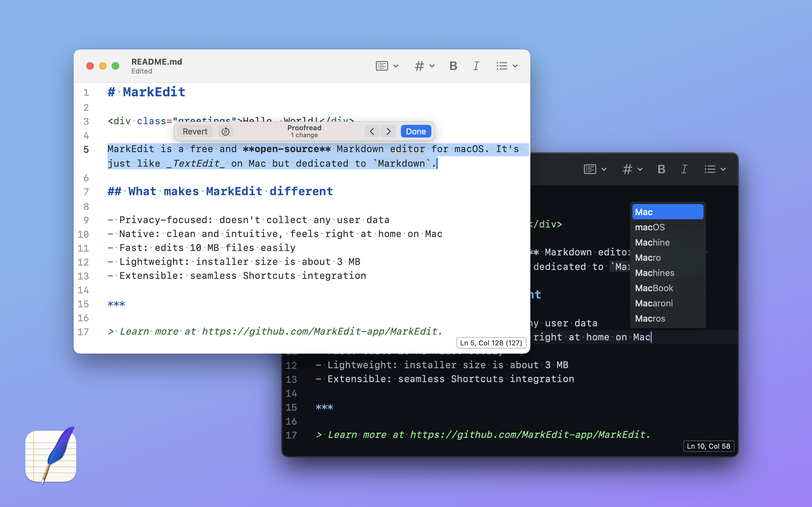Click the show original icon next to Revert
Screen dimensions: 812x507
coord(226,132)
